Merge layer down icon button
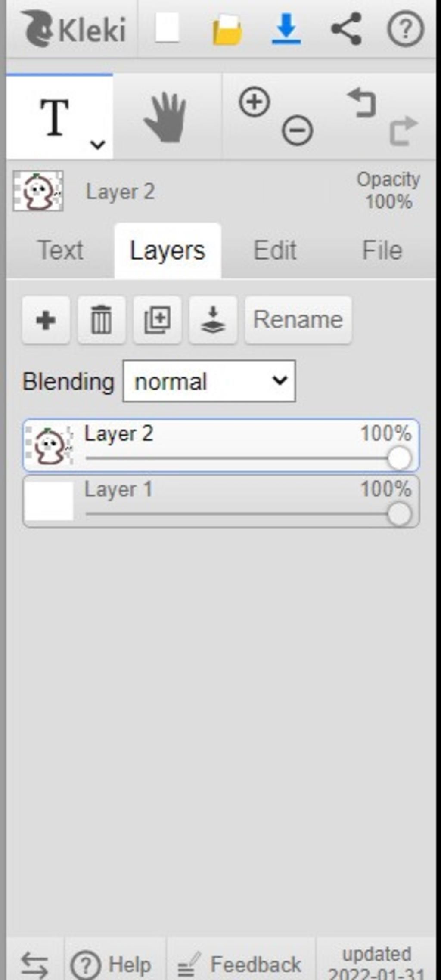 click(x=213, y=320)
